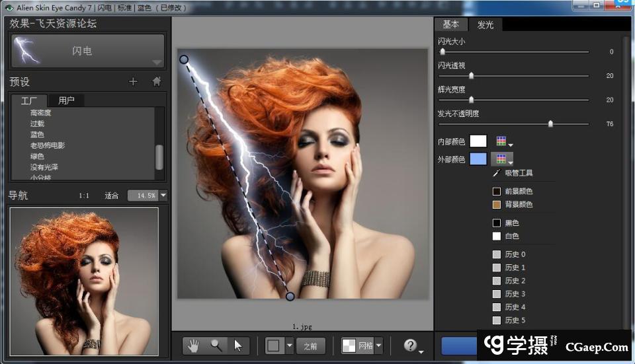Switch to the 基本 tab

tap(450, 24)
